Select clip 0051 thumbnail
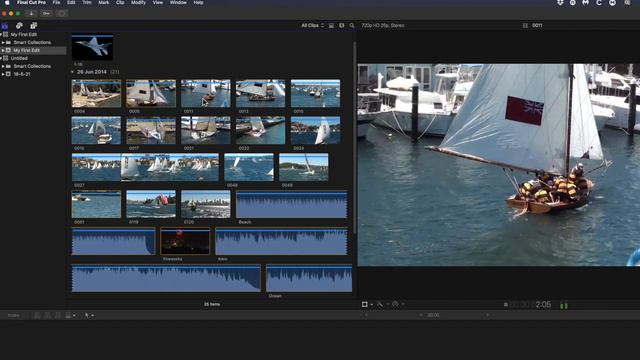The width and height of the screenshot is (640, 360). [96, 204]
